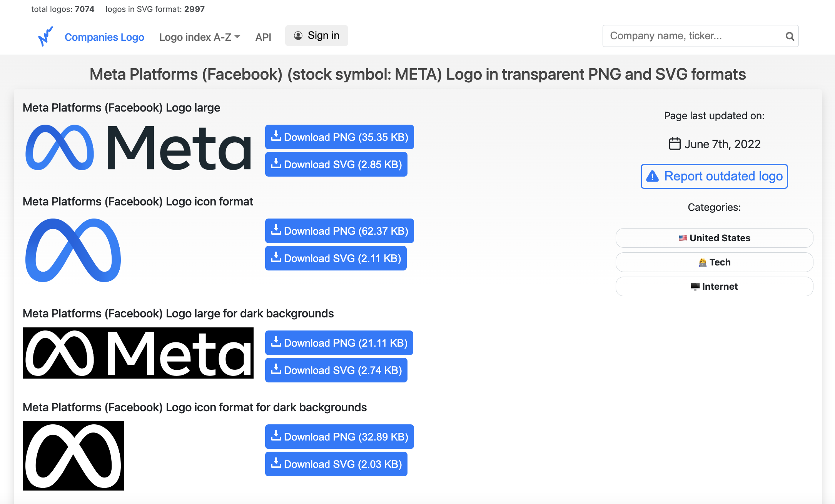Go to Companies Logo home link
Viewport: 835px width, 504px height.
104,37
